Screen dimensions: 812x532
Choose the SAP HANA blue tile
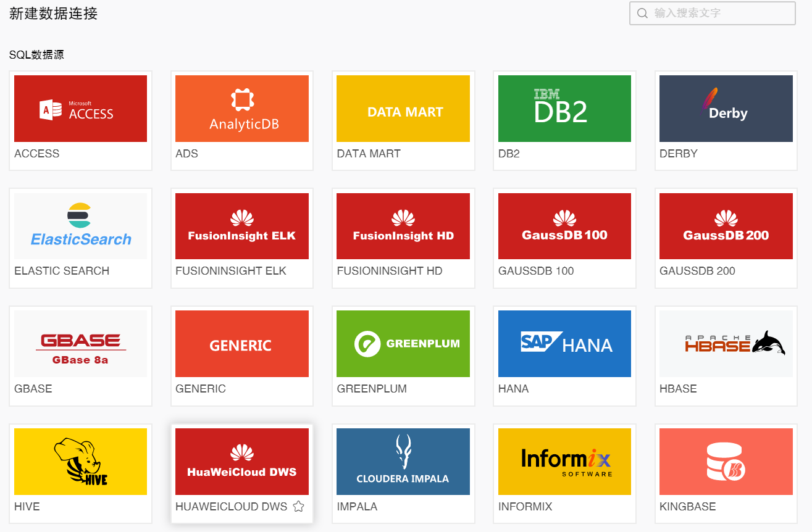[564, 344]
